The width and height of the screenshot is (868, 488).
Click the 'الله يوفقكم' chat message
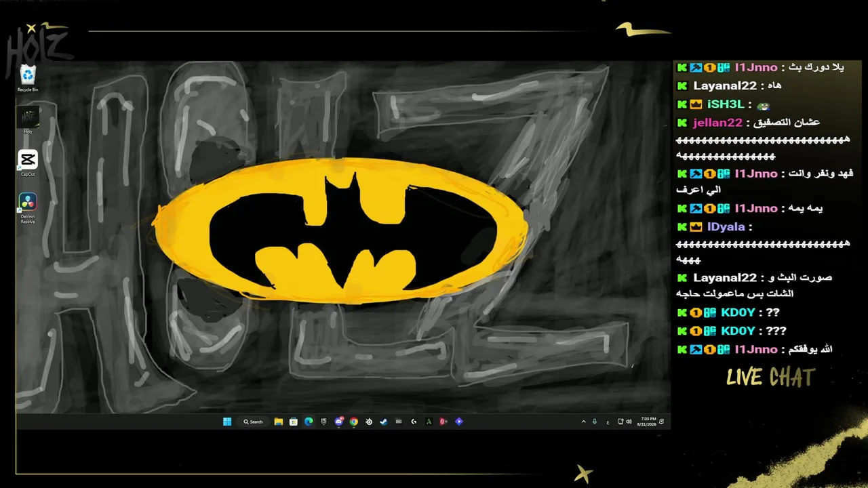[809, 349]
